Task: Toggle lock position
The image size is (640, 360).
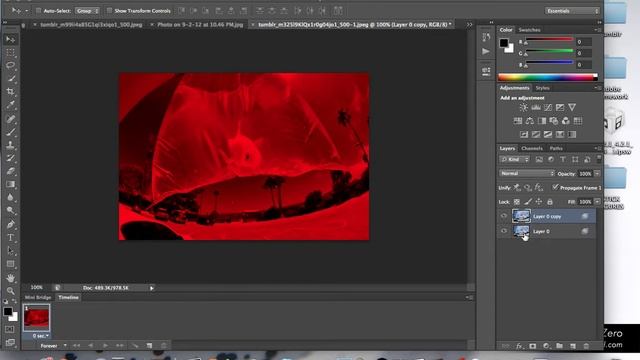Action: point(539,202)
